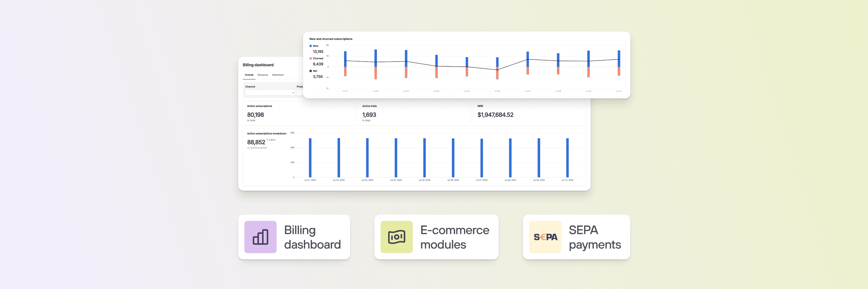Click the 0.89% increase arrow indicator
The image size is (868, 289).
268,140
